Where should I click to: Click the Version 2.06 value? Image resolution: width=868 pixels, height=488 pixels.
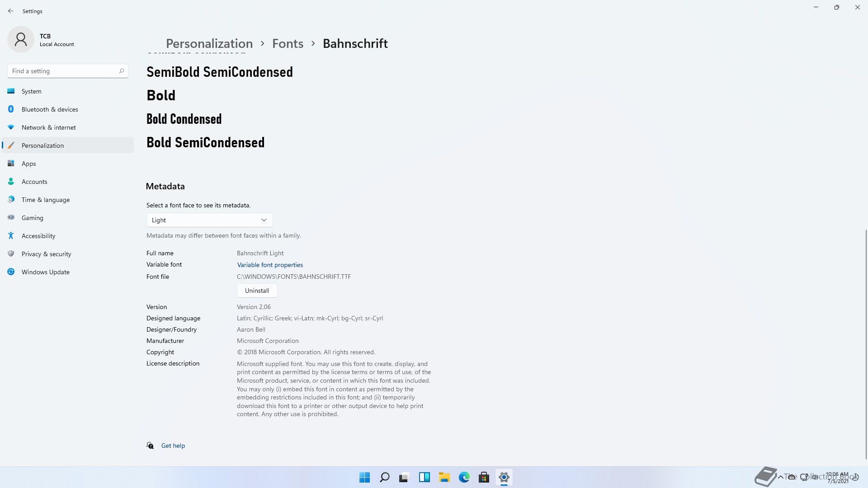click(x=254, y=307)
